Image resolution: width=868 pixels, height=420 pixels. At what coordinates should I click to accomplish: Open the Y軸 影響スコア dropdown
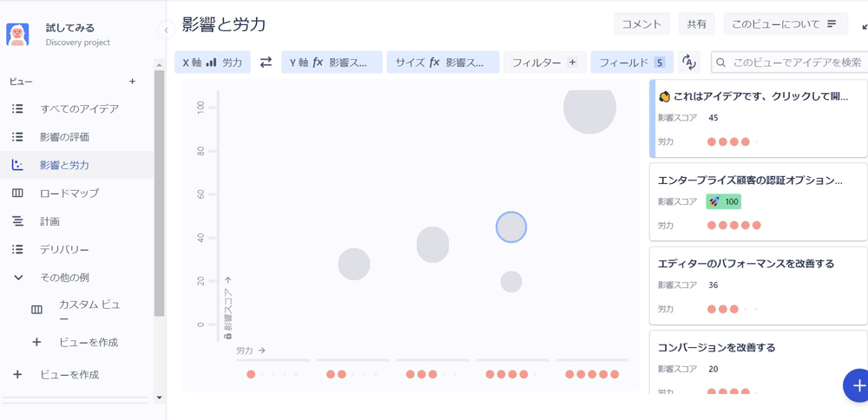pos(329,62)
